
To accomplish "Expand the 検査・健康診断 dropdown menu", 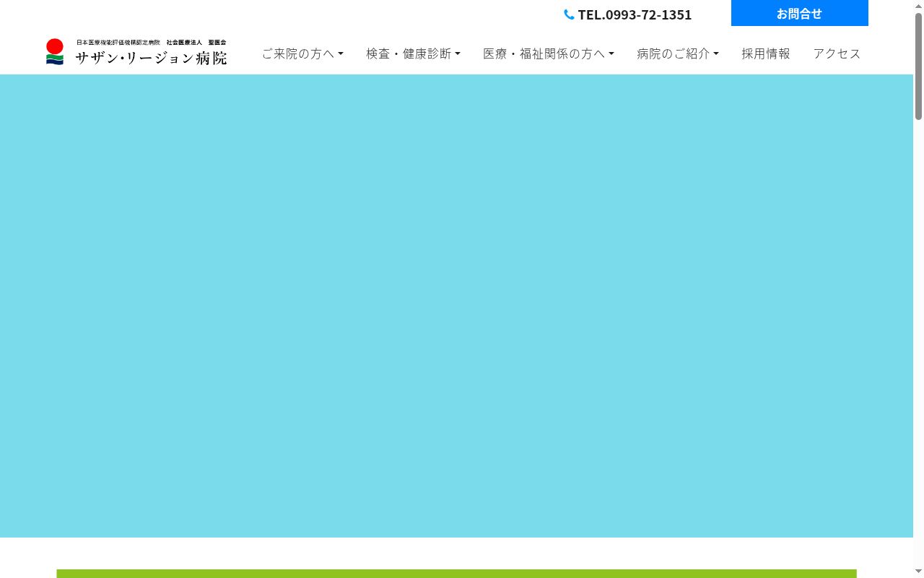I will [413, 53].
